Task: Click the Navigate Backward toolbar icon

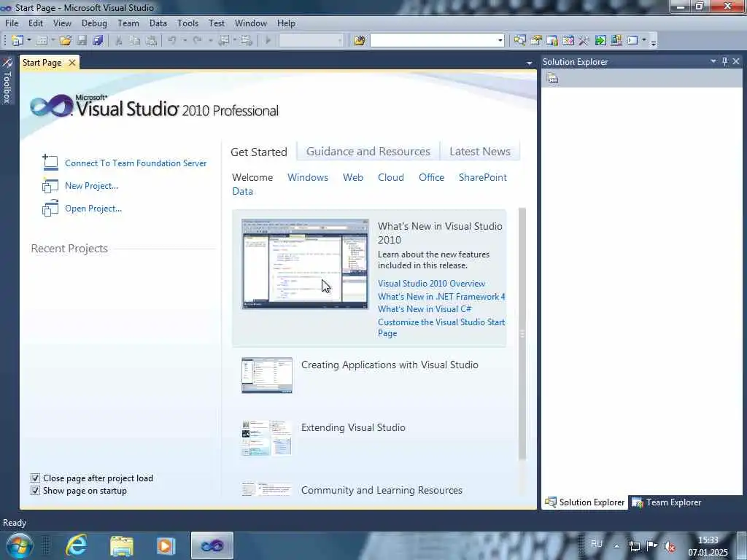Action: [223, 41]
